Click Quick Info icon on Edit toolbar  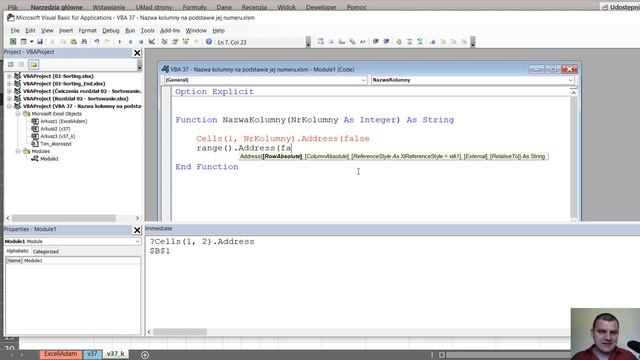point(342,42)
